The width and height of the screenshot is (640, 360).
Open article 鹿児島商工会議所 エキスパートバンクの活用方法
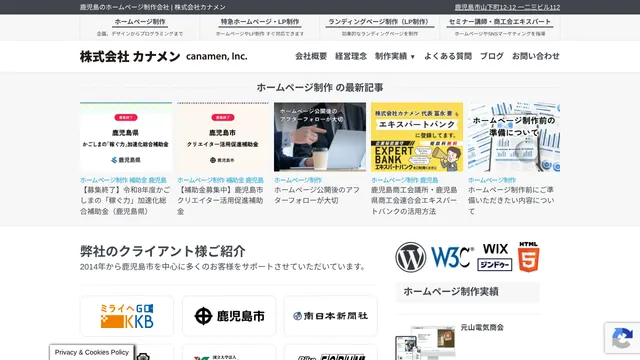[x=414, y=200]
